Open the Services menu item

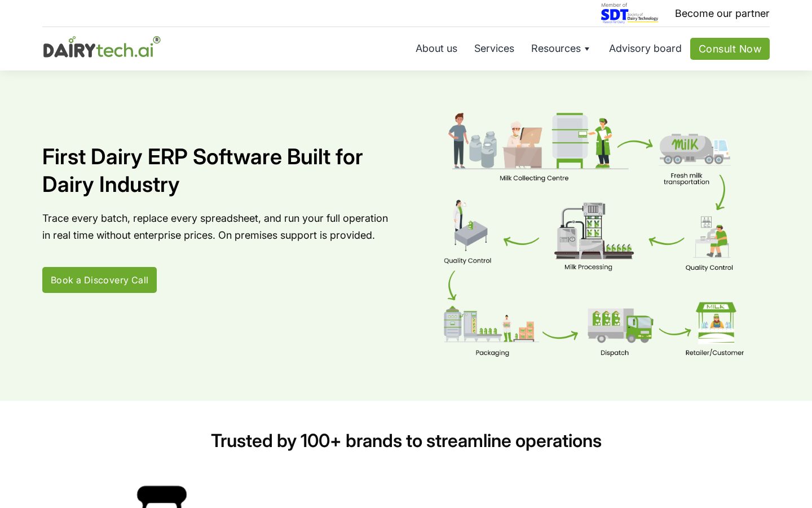(494, 49)
